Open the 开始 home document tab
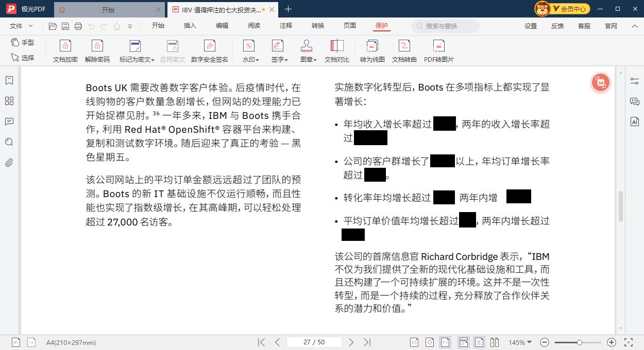This screenshot has height=350, width=644. tap(108, 9)
